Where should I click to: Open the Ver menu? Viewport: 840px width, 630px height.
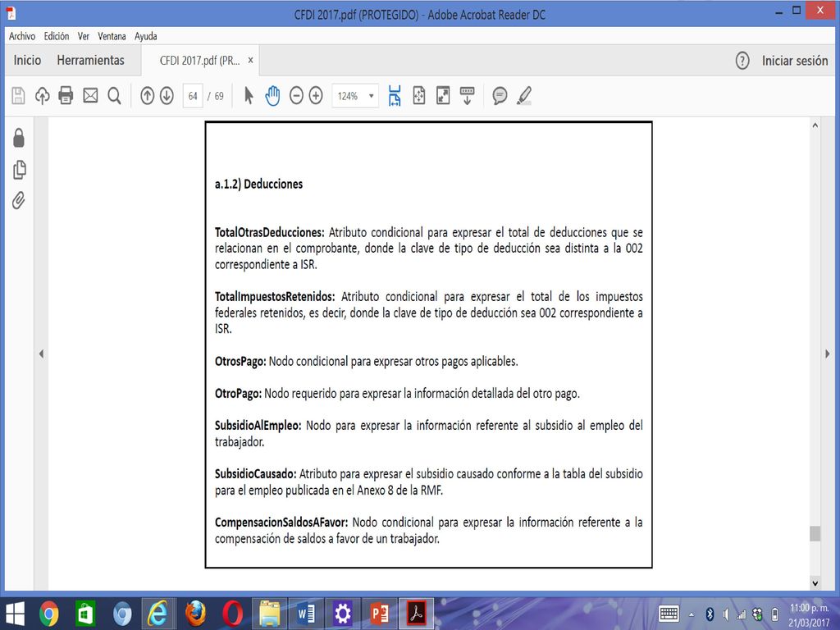click(x=84, y=36)
